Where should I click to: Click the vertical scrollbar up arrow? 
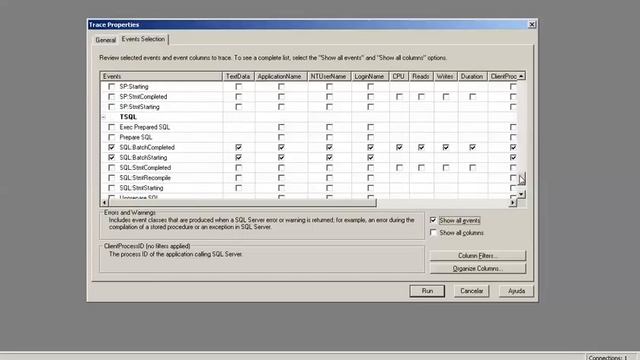[x=521, y=76]
